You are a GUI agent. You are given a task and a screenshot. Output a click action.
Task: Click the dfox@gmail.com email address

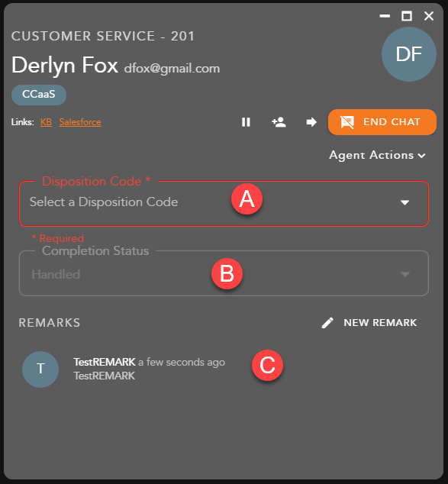tap(172, 69)
